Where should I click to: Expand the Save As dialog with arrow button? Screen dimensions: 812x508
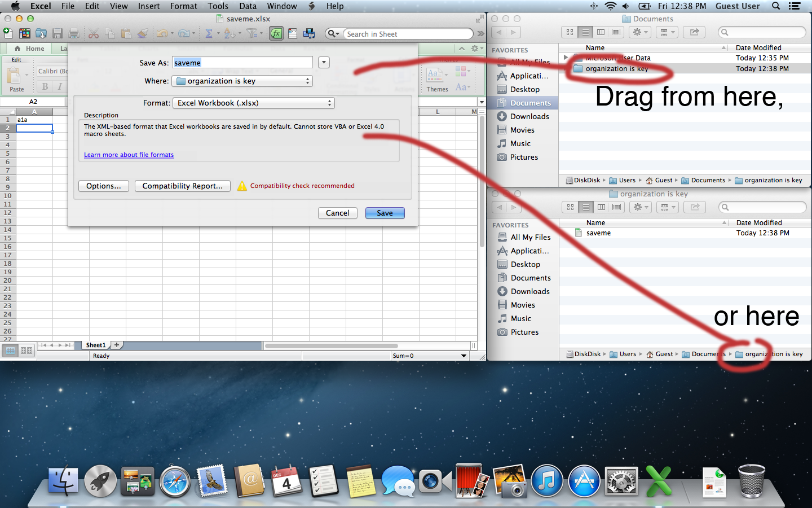[x=324, y=63]
